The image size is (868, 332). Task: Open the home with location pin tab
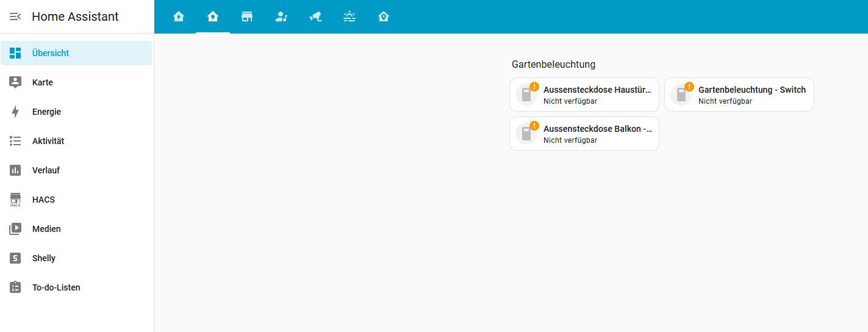point(384,16)
